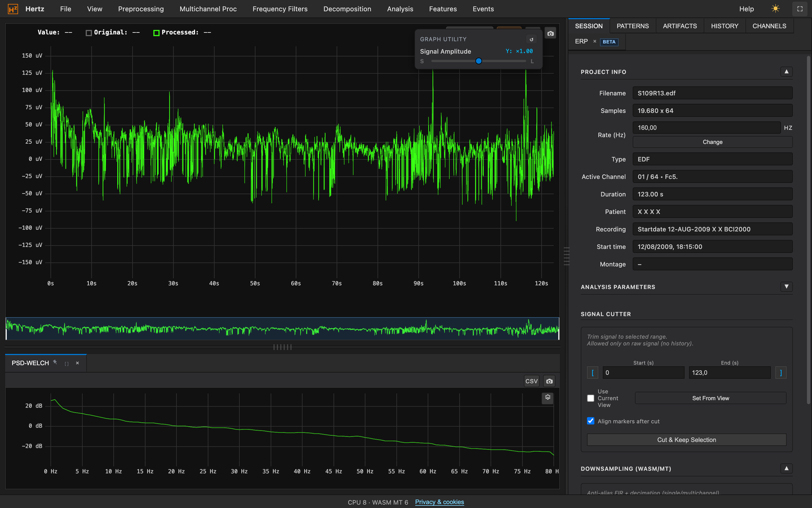Collapse the Downsampling section
The image size is (812, 508).
coord(786,469)
